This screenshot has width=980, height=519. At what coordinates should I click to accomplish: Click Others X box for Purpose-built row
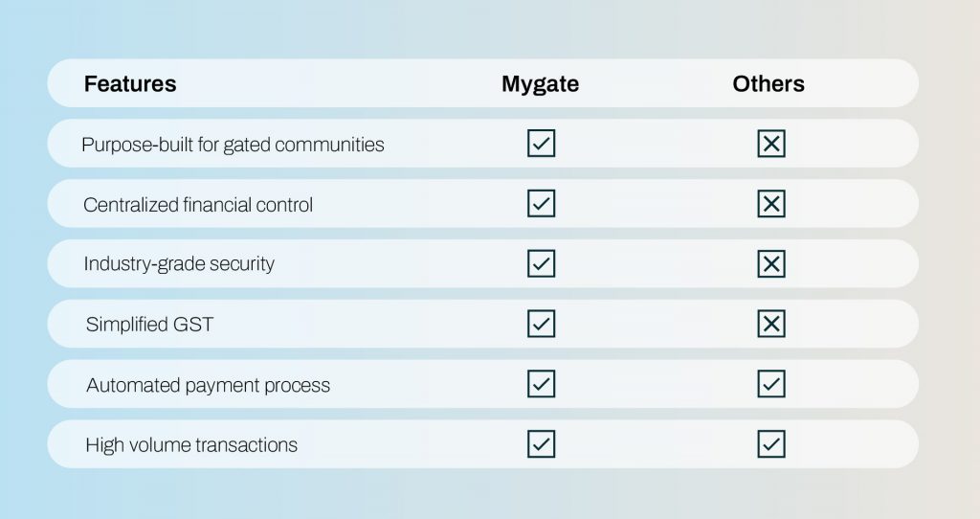pyautogui.click(x=771, y=144)
